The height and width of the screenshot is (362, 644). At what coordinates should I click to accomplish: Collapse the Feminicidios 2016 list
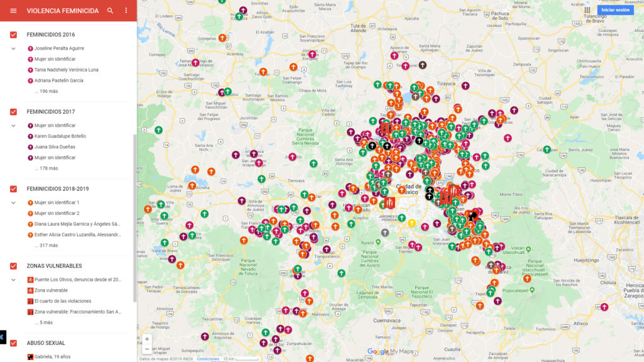click(14, 48)
